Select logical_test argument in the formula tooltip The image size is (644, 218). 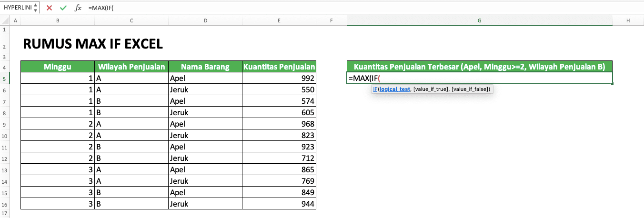pyautogui.click(x=394, y=89)
